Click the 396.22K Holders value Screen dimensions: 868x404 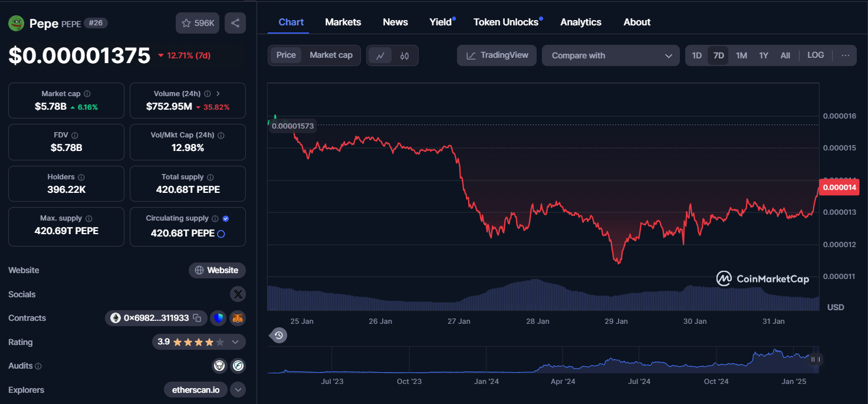[x=66, y=190]
